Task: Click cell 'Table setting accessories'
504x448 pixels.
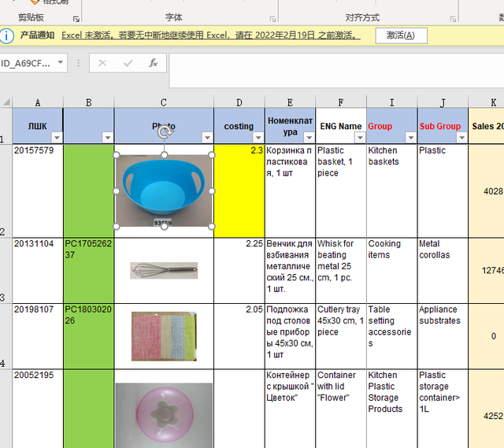Action: pos(392,336)
